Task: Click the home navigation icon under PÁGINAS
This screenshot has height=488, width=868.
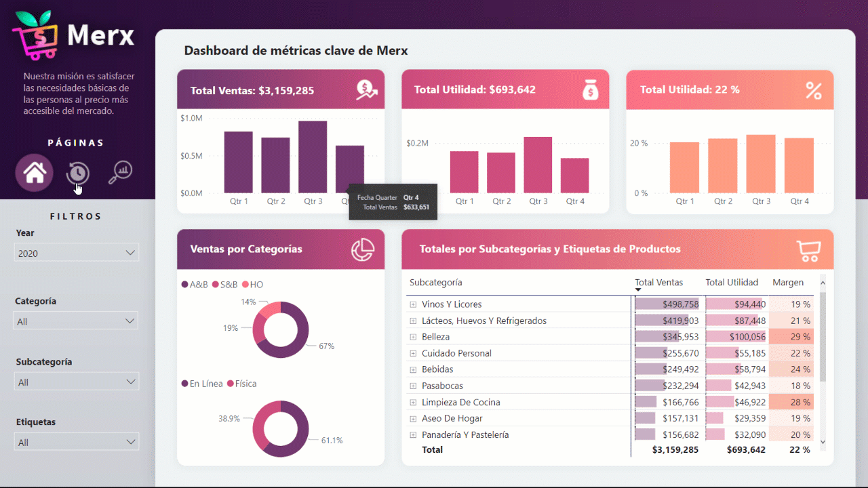Action: coord(34,173)
